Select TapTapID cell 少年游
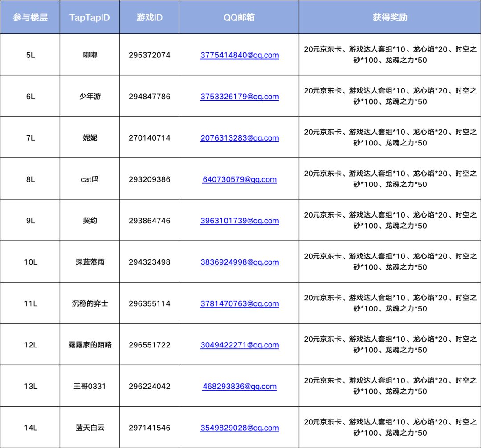Image resolution: width=481 pixels, height=448 pixels. click(90, 96)
